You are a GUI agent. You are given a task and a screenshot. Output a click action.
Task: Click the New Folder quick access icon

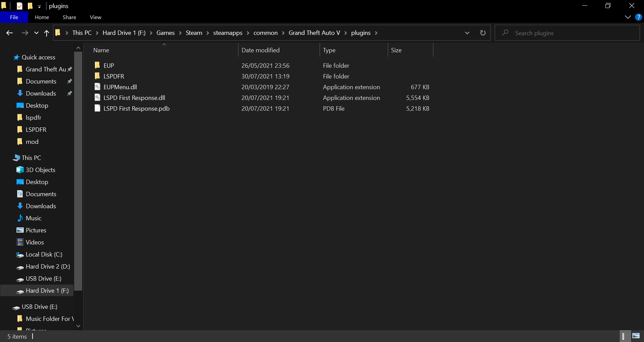[30, 6]
